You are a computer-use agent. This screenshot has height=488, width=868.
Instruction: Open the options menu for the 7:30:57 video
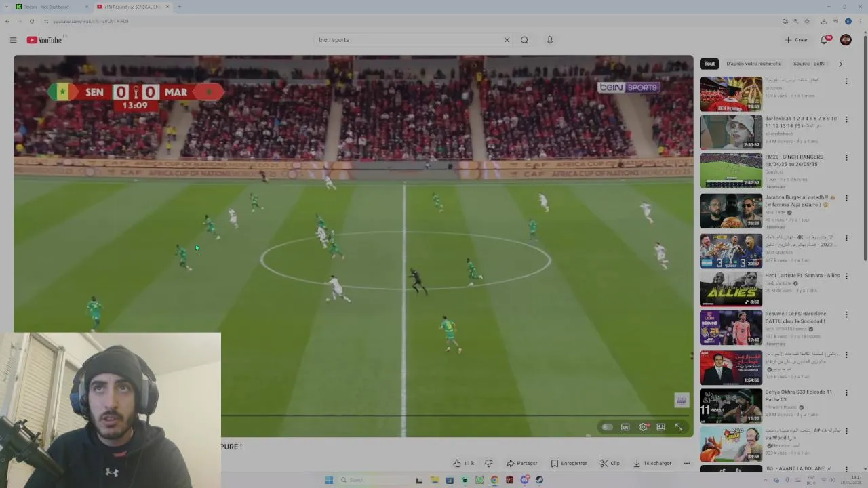(846, 119)
